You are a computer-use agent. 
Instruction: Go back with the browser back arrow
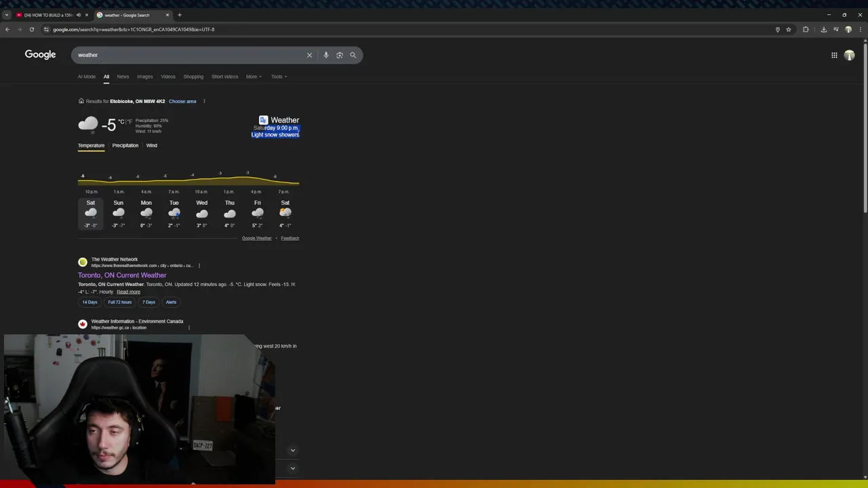coord(7,29)
